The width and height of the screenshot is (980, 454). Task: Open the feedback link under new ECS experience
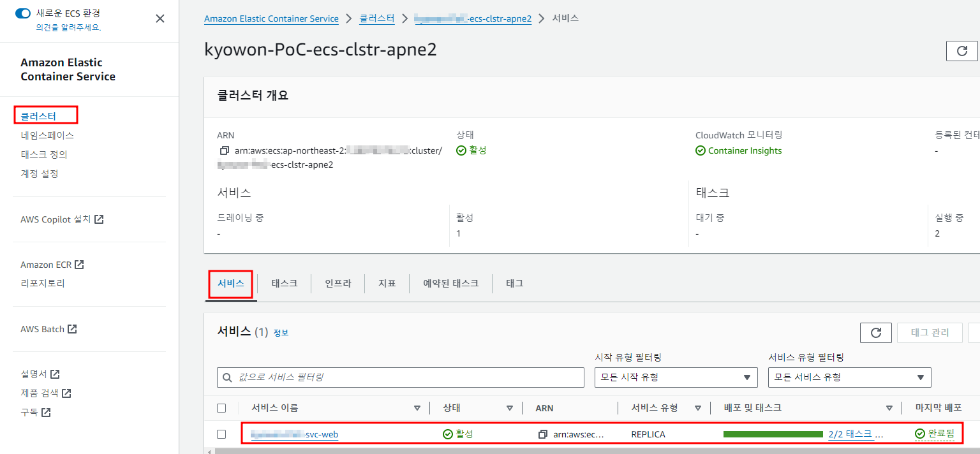(68, 27)
